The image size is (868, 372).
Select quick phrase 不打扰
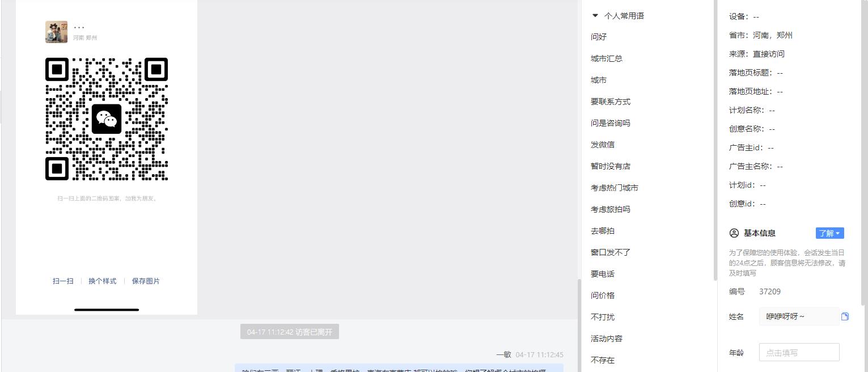tap(603, 317)
